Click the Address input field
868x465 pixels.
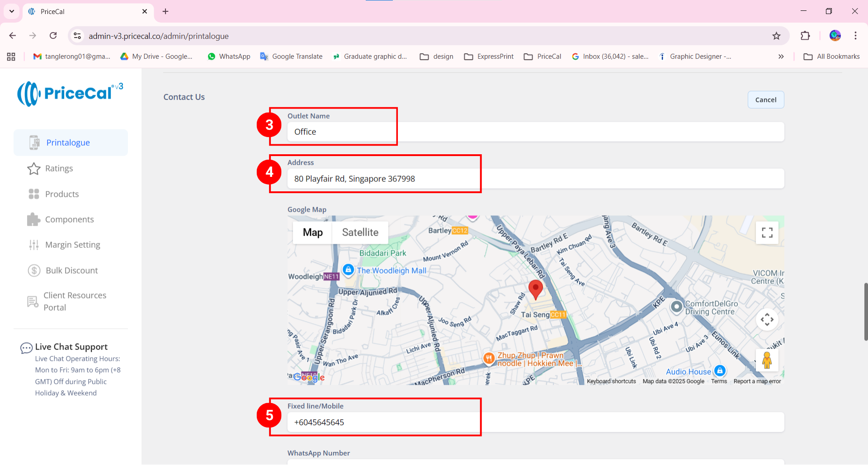[535, 179]
